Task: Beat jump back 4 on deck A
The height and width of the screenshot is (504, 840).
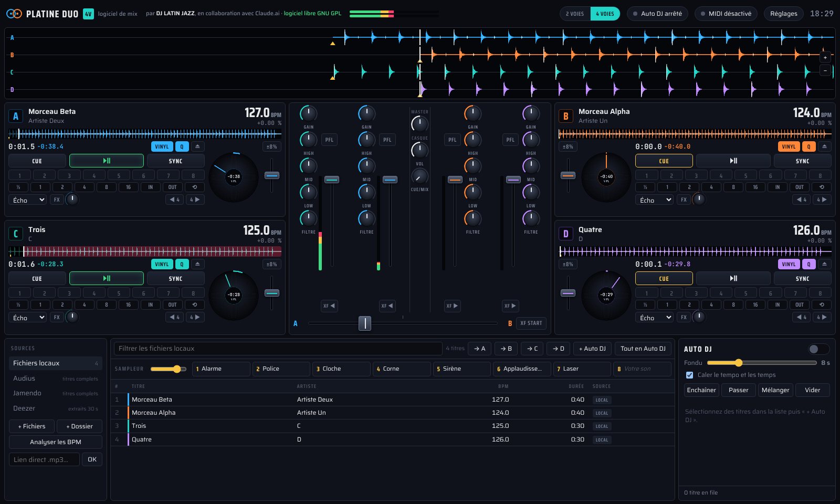Action: [x=175, y=199]
